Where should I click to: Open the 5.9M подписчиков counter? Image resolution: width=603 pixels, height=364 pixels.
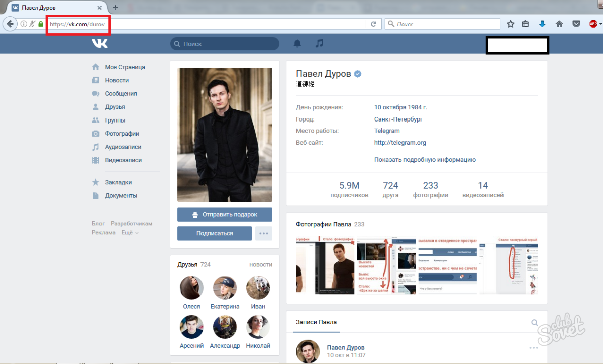pos(349,189)
